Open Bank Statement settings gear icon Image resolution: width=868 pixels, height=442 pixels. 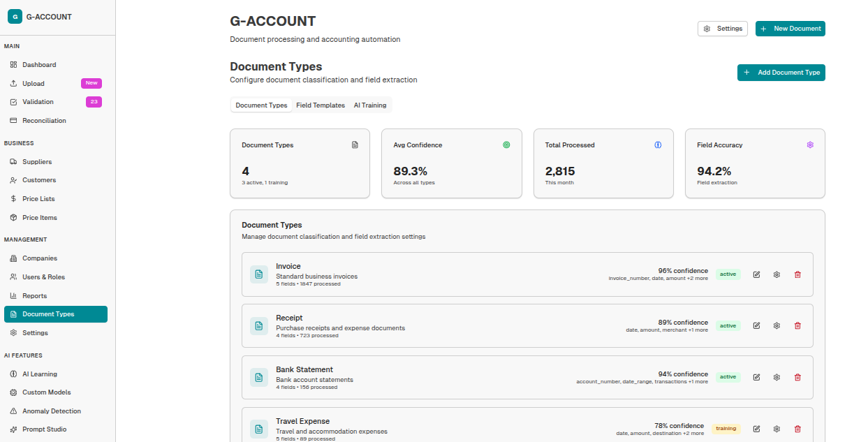pyautogui.click(x=777, y=377)
